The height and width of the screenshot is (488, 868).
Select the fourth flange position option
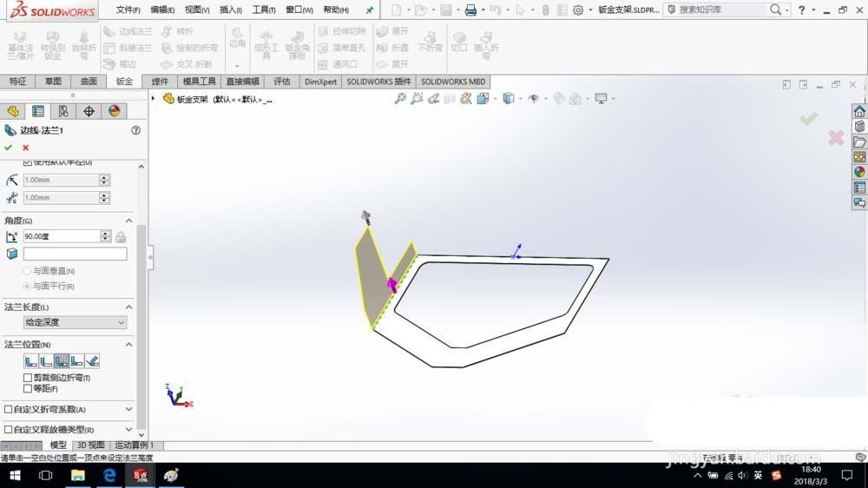tap(77, 361)
